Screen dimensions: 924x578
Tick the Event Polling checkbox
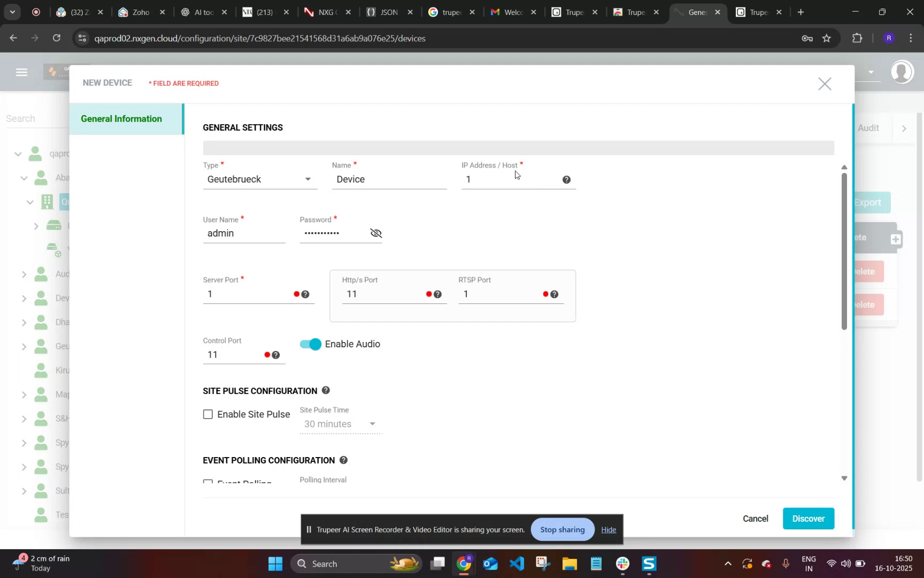tap(208, 482)
